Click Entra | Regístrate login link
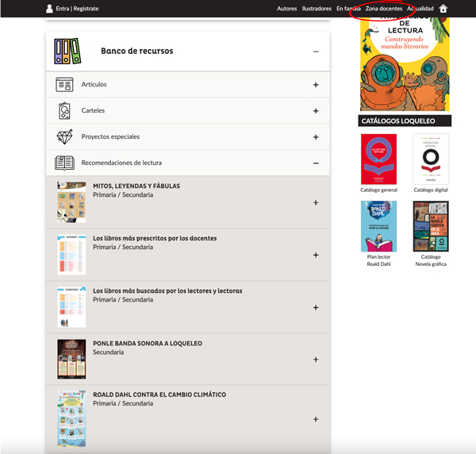This screenshot has height=454, width=476. 77,9
